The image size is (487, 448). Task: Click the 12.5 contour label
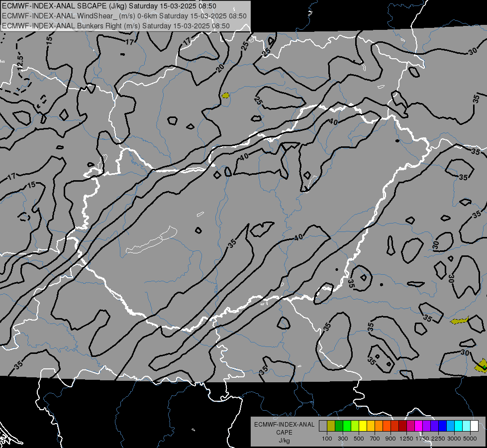pos(20,62)
